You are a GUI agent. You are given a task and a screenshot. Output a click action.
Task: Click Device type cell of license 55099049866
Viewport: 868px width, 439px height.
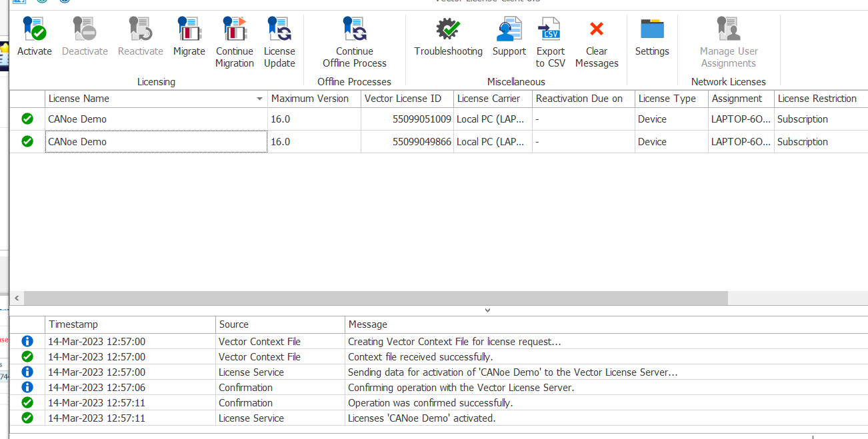click(x=671, y=142)
